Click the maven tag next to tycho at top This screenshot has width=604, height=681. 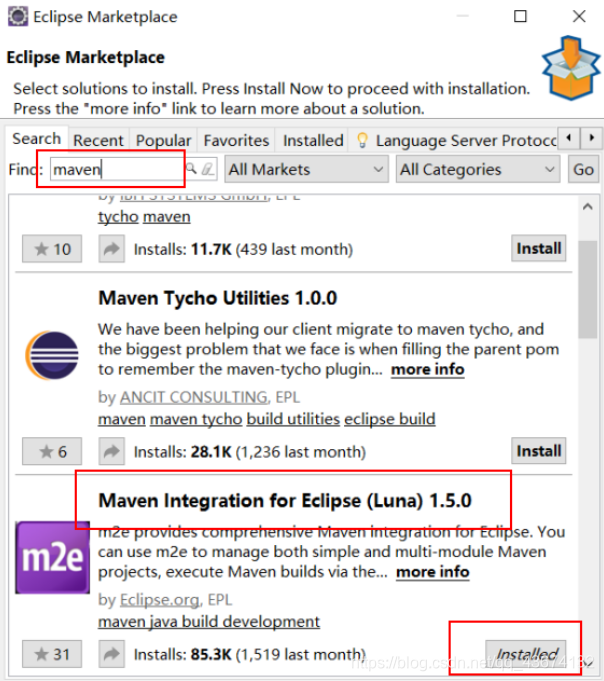point(167,217)
